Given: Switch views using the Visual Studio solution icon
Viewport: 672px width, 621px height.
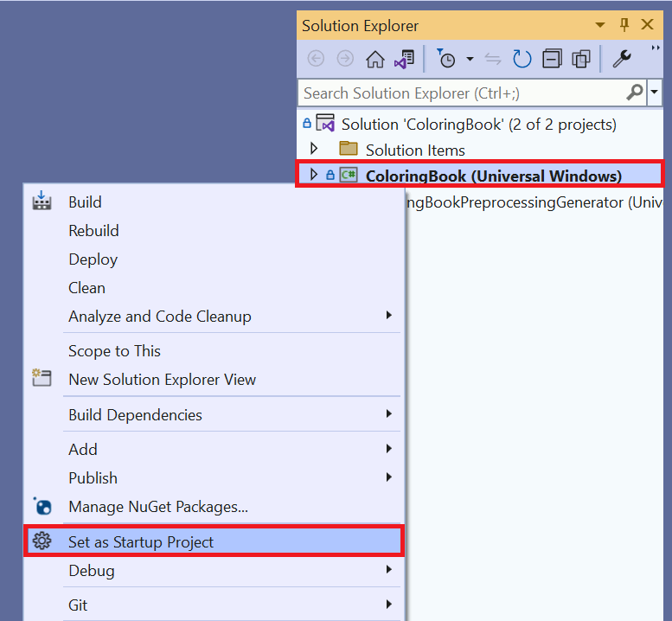Looking at the screenshot, I should point(404,59).
